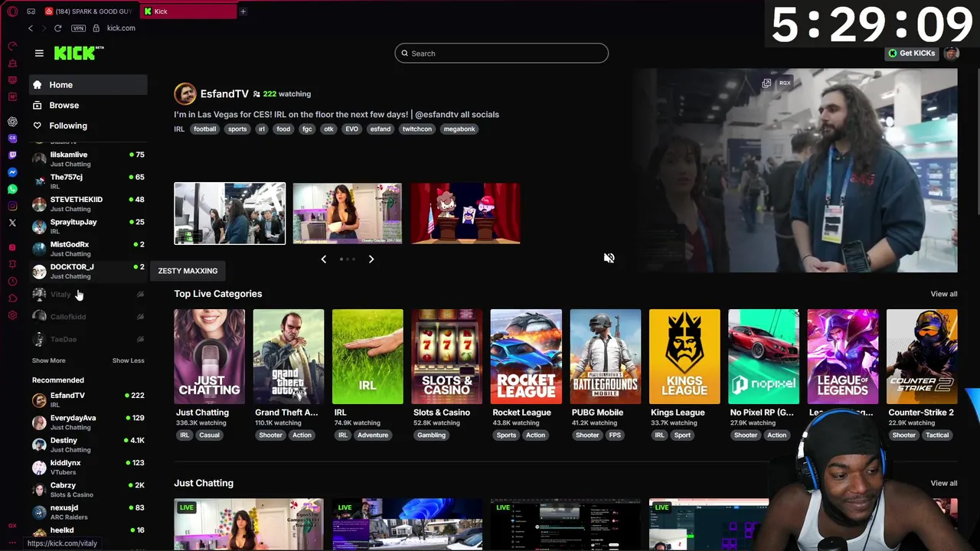
Task: Click the megabonk tag
Action: pos(459,129)
